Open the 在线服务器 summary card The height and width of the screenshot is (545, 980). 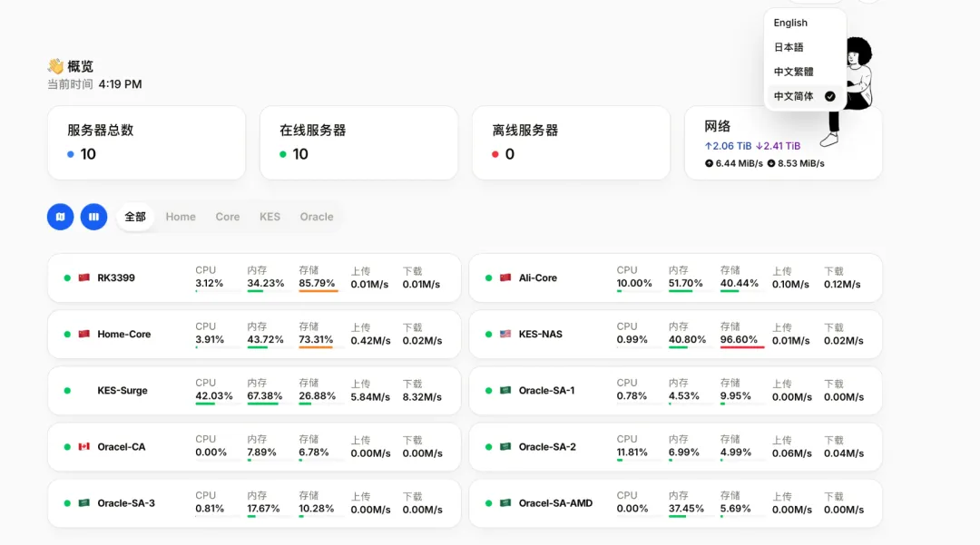click(358, 142)
